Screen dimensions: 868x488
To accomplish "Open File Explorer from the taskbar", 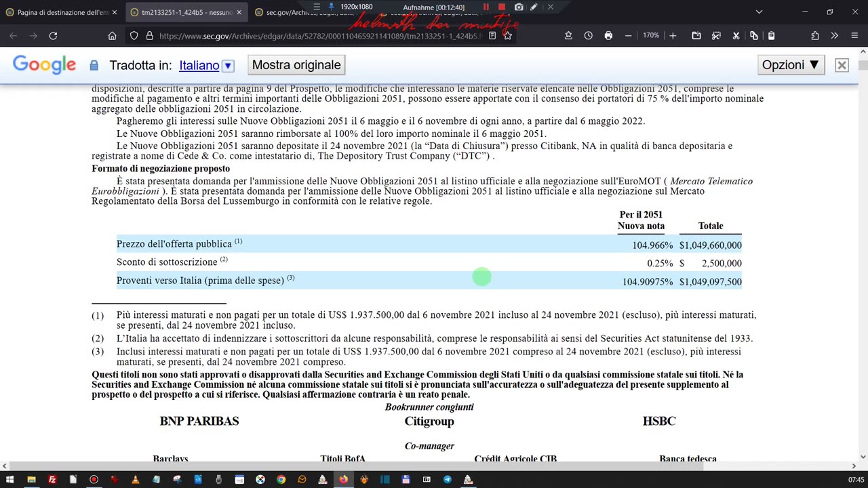I will coord(31,479).
